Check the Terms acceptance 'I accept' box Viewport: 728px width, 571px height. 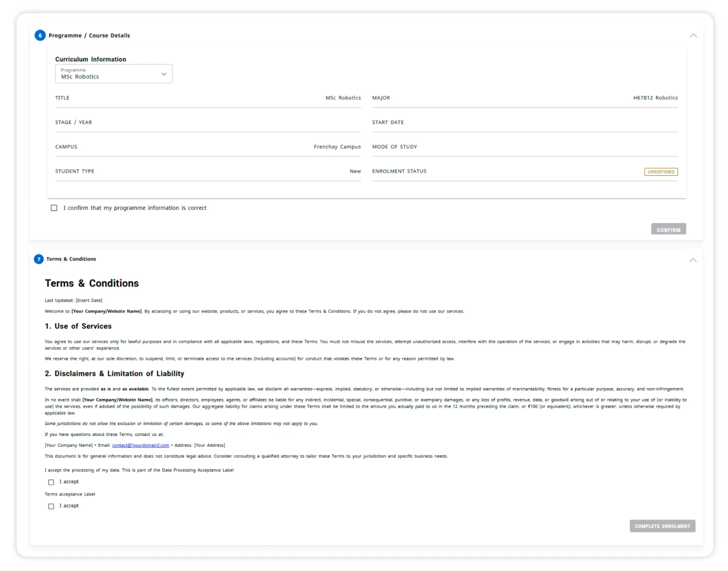(x=51, y=506)
